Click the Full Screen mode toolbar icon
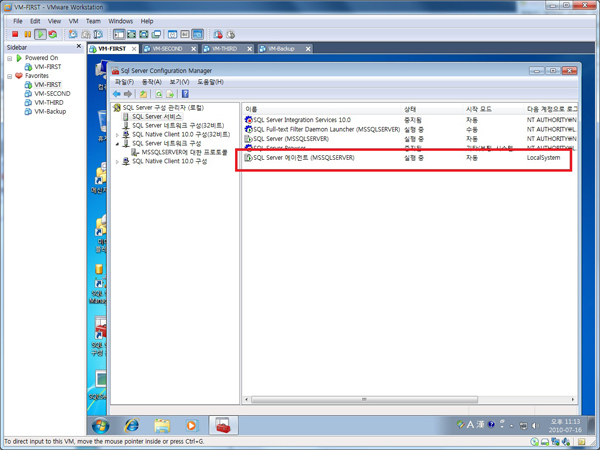Viewport: 600px width, 450px height. 143,34
